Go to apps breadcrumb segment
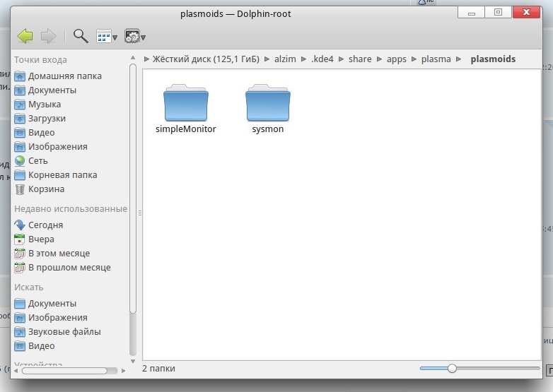553x392 pixels. pos(397,59)
